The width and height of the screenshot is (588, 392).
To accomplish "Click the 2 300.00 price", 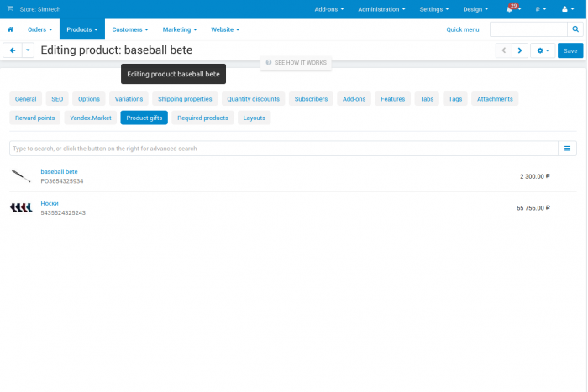I will click(535, 176).
